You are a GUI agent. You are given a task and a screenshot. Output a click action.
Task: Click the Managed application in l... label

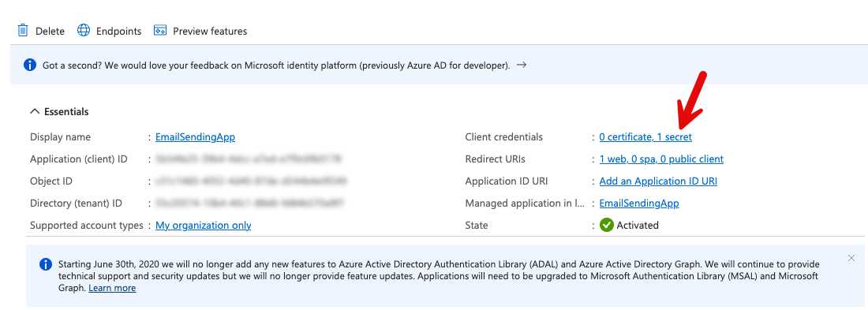pyautogui.click(x=525, y=204)
